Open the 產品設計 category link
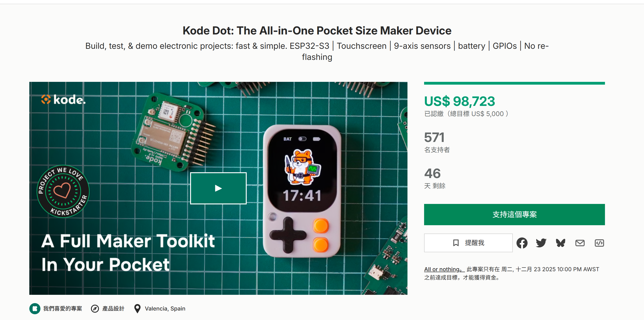This screenshot has height=320, width=644. point(113,308)
